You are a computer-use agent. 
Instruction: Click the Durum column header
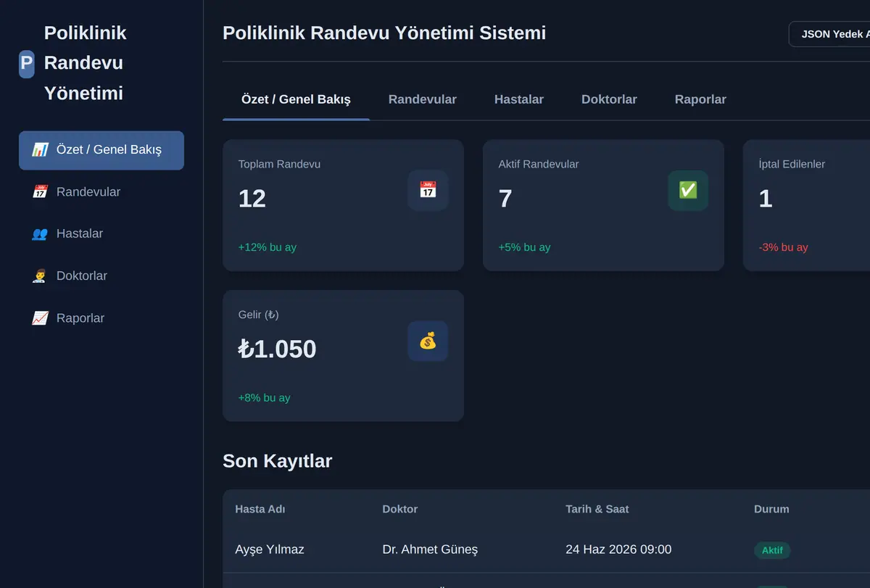point(771,509)
